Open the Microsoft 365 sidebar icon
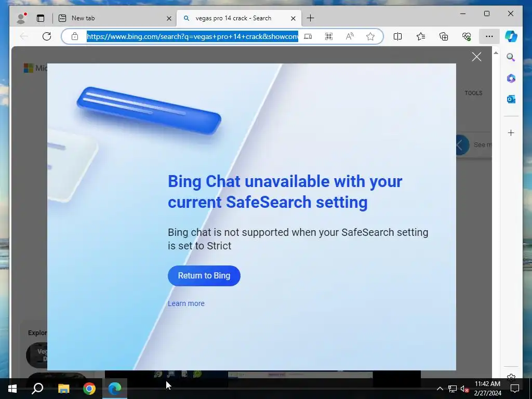 coord(511,78)
